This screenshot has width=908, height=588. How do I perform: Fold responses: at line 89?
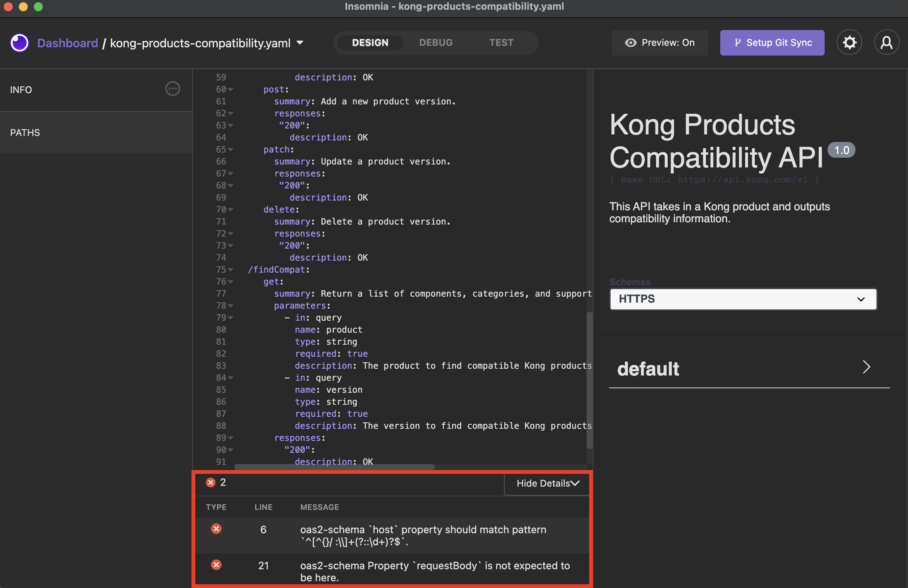coord(231,438)
